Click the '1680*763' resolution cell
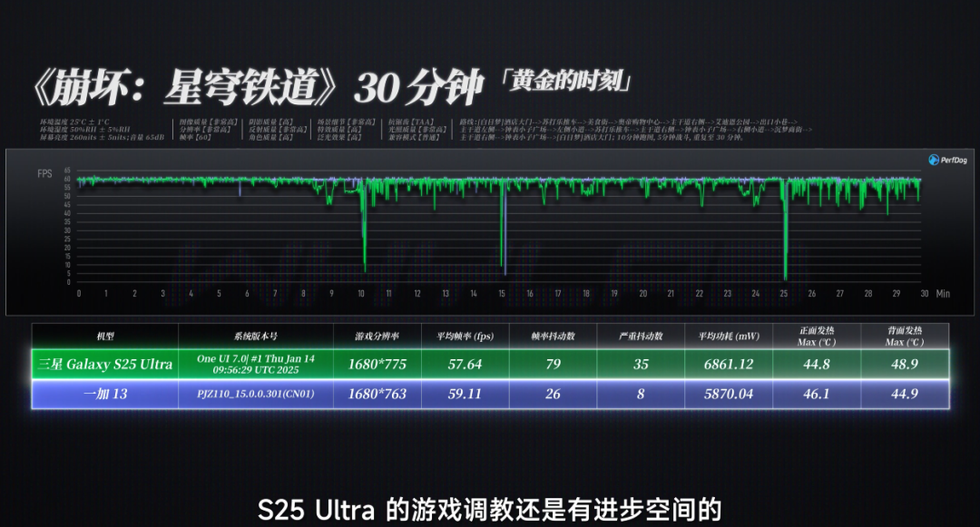Image resolution: width=980 pixels, height=527 pixels. [x=377, y=394]
